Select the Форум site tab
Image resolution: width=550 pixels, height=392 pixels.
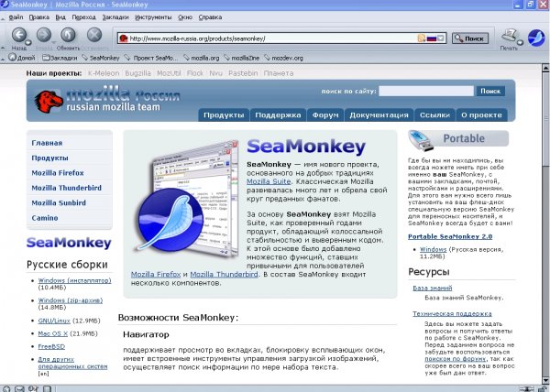coord(325,114)
